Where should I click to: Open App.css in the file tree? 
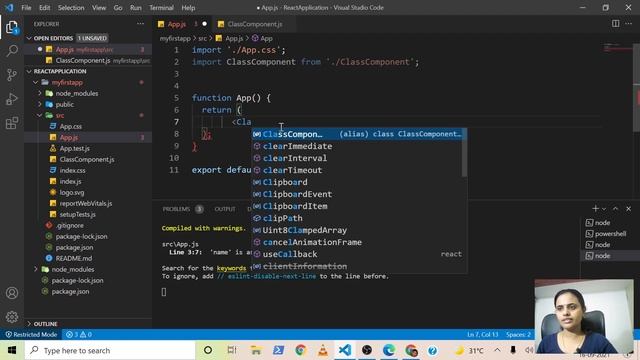point(71,127)
